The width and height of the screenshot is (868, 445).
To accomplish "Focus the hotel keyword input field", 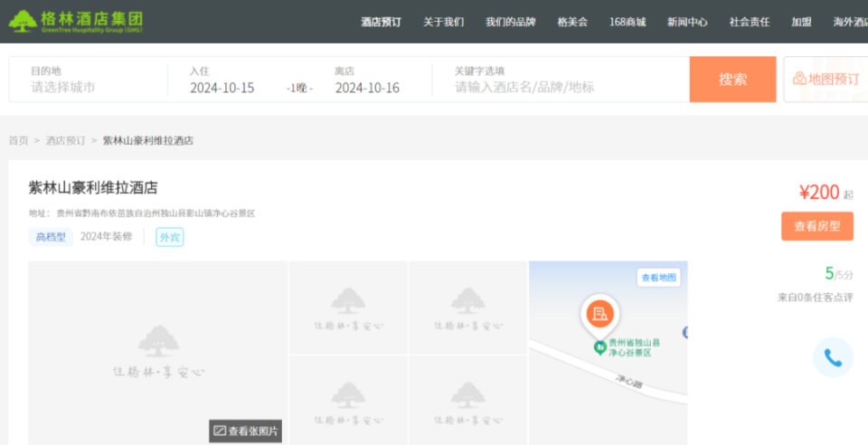I will click(524, 88).
